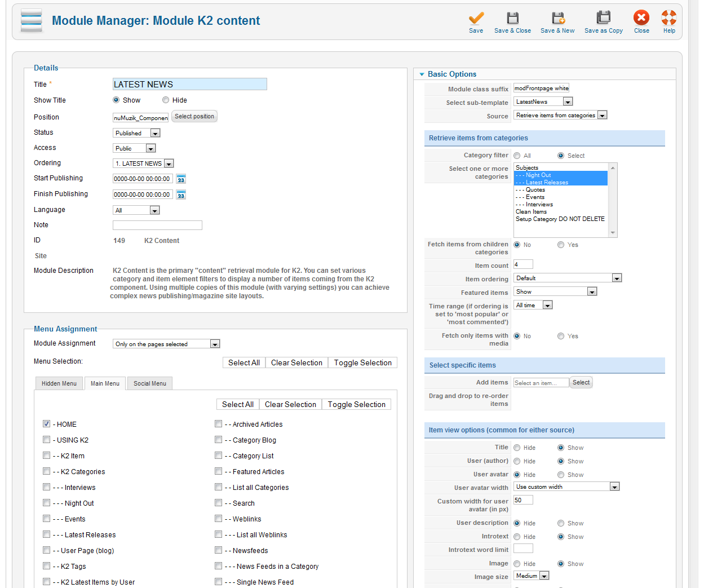Set Category filter to All
The image size is (704, 588).
click(x=517, y=156)
